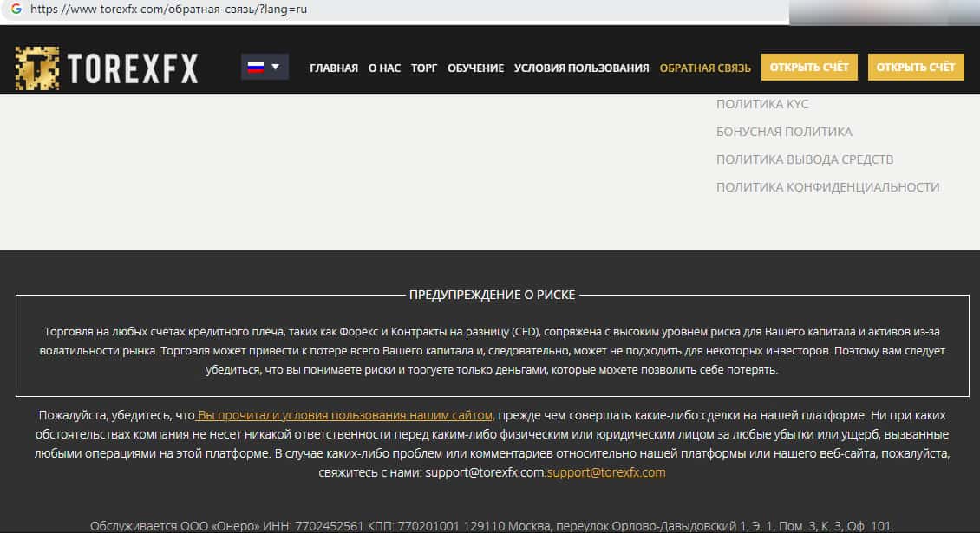Open the ПОЛИТИКА KYC link
Viewport: 980px width, 533px height.
pyautogui.click(x=762, y=104)
